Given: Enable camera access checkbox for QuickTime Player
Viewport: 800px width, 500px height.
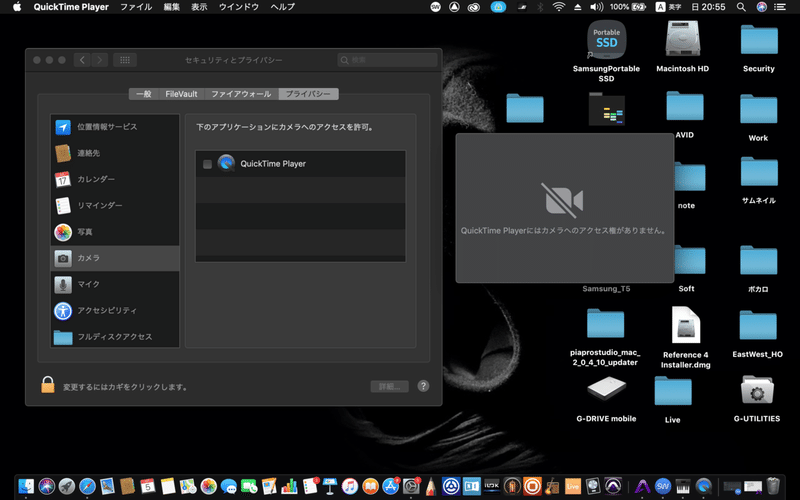Looking at the screenshot, I should (207, 164).
